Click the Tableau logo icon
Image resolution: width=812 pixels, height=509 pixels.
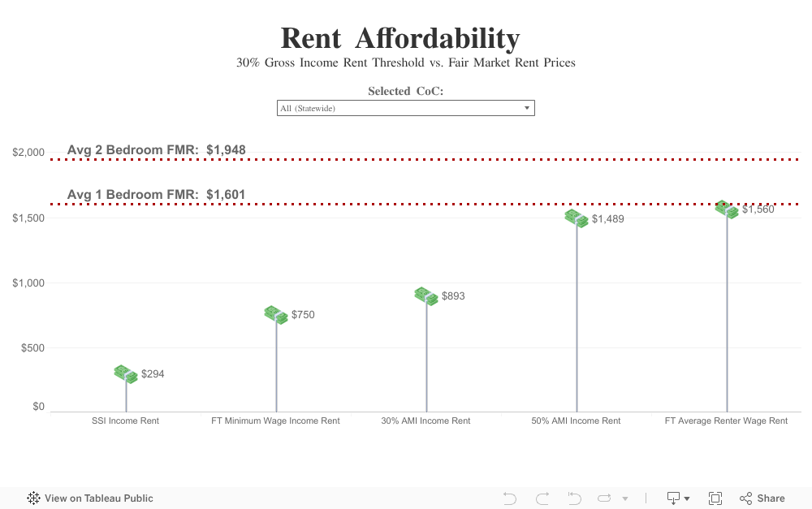click(x=33, y=498)
